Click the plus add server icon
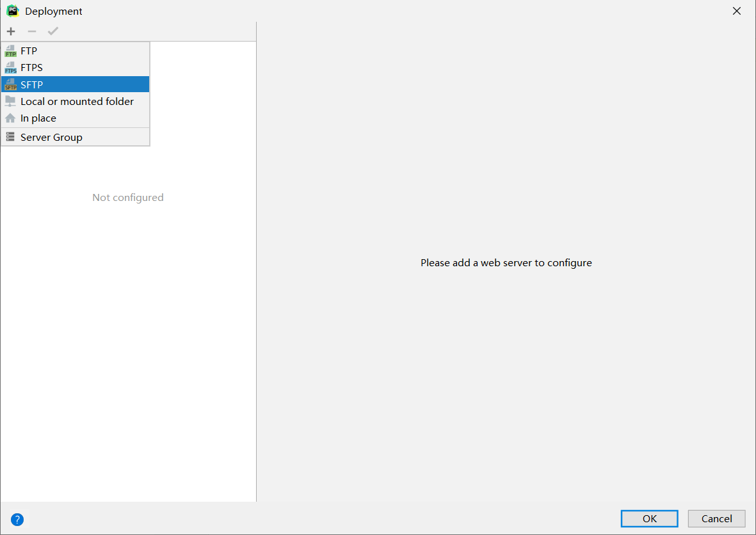The image size is (756, 535). tap(11, 31)
